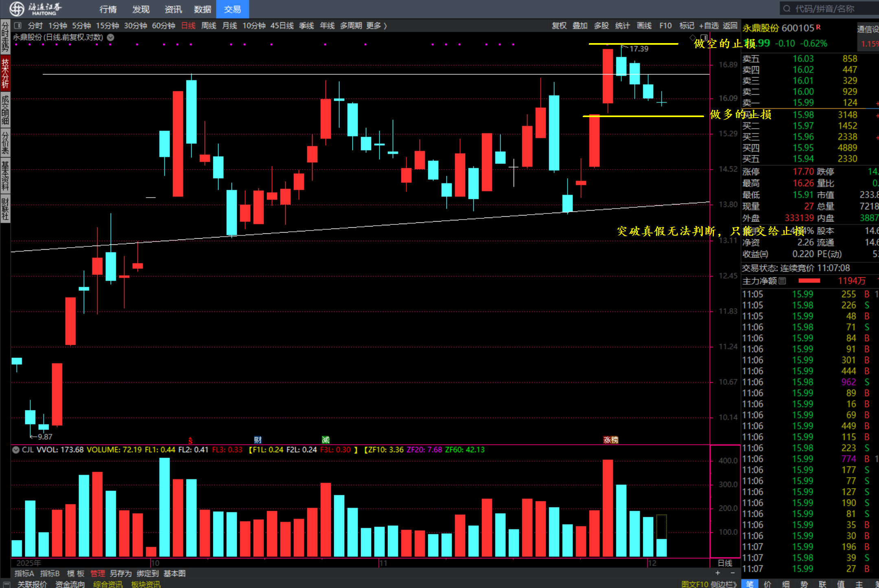Click the Haitong Securities logo icon
This screenshot has height=588, width=879.
(x=17, y=9)
